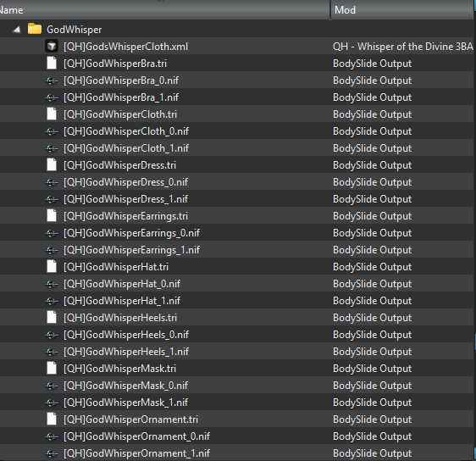Click the [QH]GodWhisperBra.tri file icon
476x461 pixels.
pos(52,64)
